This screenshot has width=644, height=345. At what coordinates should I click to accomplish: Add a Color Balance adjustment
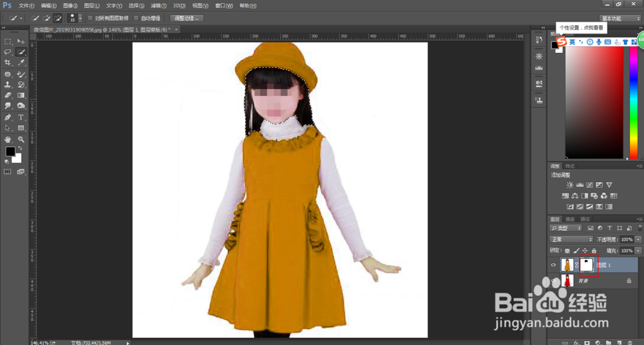574,196
